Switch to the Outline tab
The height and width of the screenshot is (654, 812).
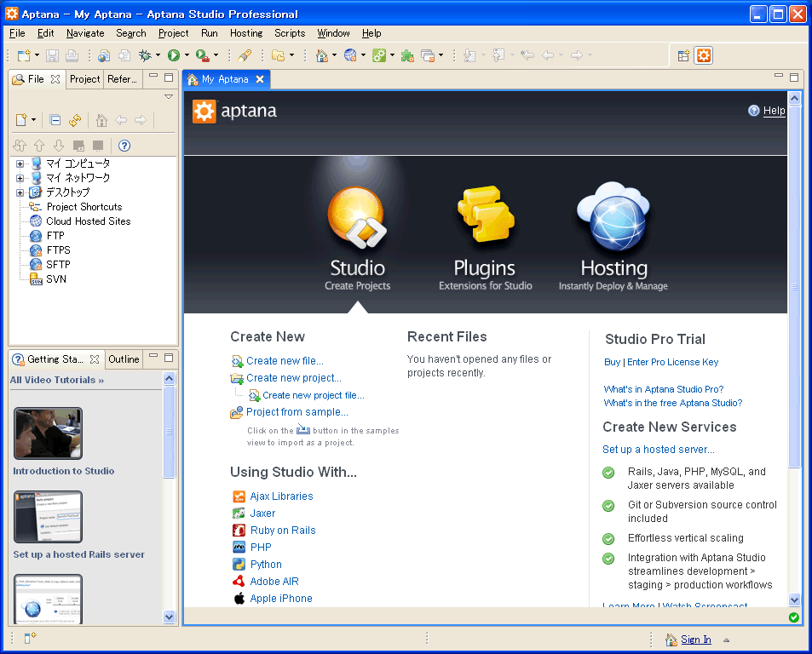pos(124,359)
